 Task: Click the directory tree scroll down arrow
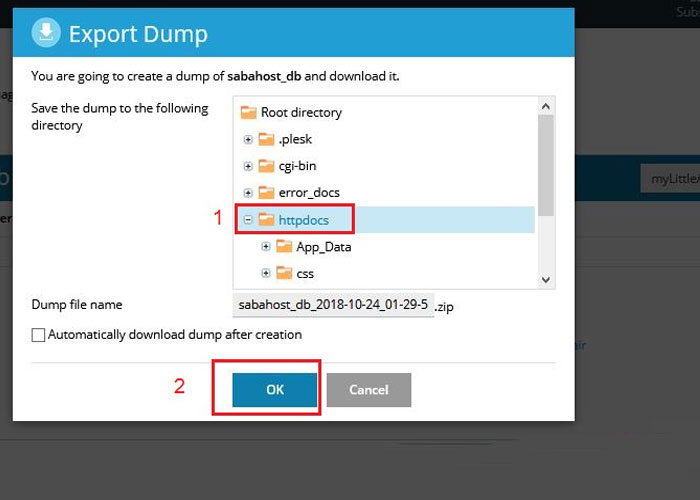(546, 281)
